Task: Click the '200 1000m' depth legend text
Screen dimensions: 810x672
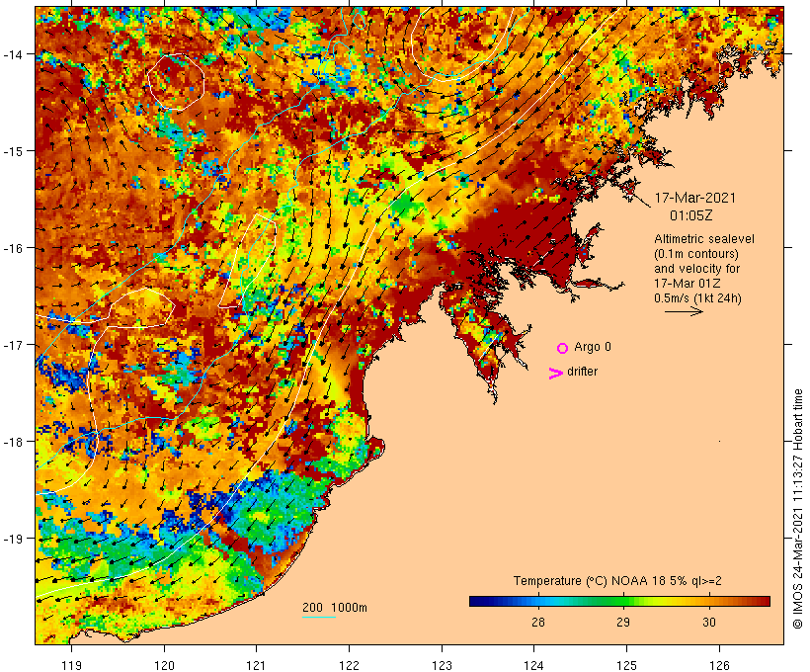Action: coord(335,608)
